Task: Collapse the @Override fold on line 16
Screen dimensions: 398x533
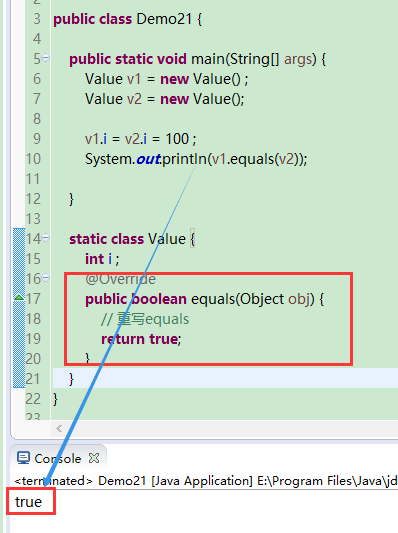Action: tap(46, 278)
